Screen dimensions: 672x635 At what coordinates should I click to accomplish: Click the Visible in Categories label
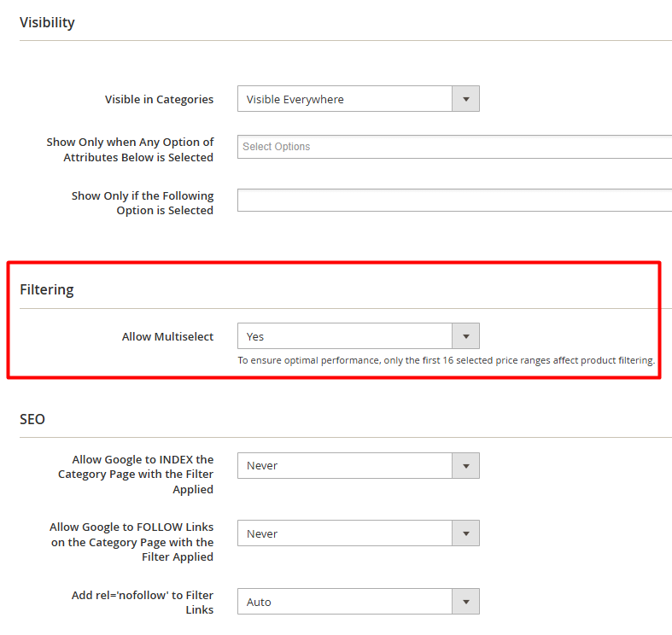coord(159,99)
